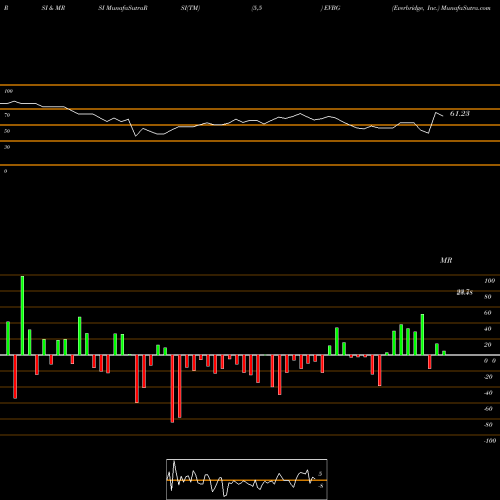Click the MR axis label -20
The width and height of the screenshot is (500, 500).
tap(488, 377)
